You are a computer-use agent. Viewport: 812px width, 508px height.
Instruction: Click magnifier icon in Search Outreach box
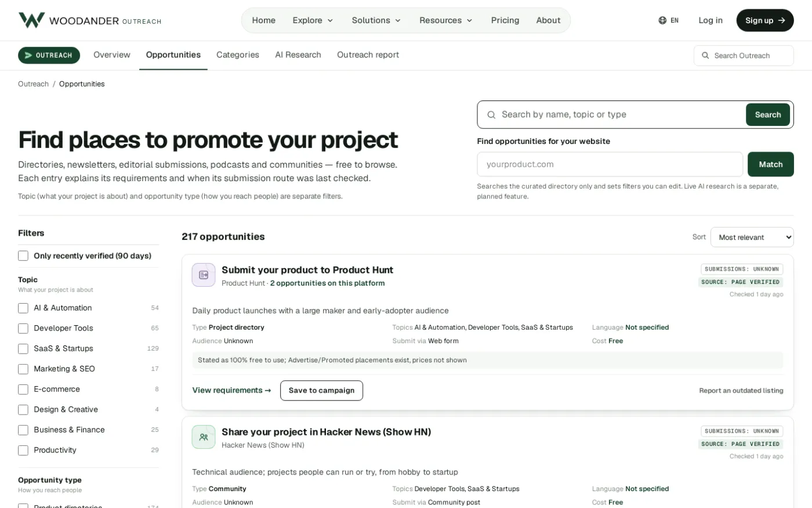(705, 56)
